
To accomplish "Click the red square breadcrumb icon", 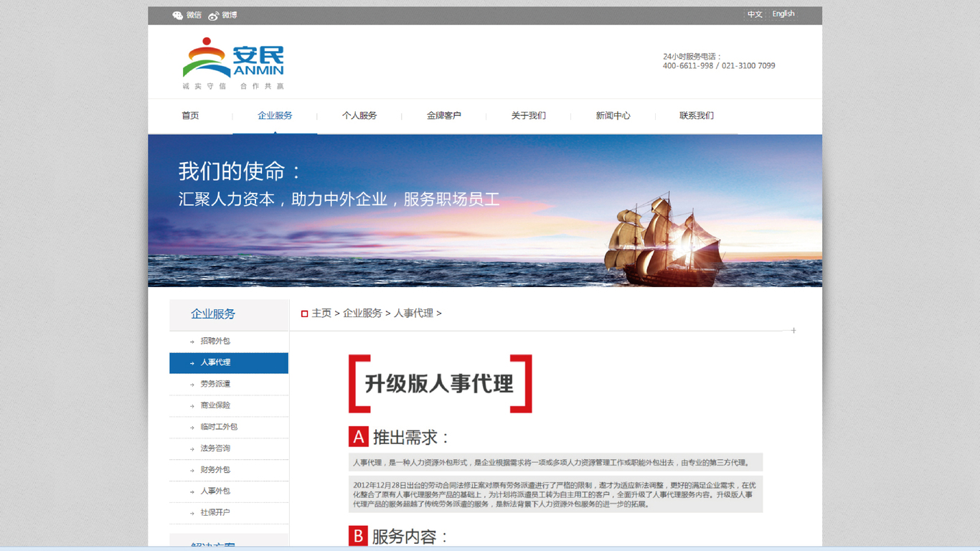I will tap(305, 314).
